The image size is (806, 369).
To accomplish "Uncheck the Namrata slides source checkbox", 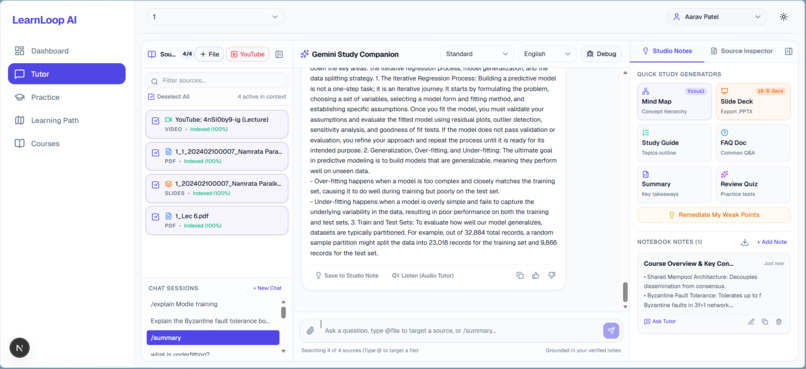I will 156,184.
